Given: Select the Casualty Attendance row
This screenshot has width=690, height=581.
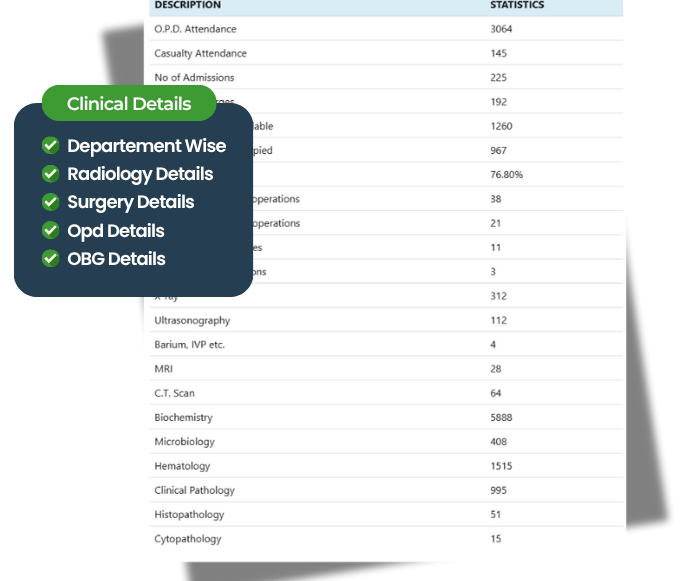Looking at the screenshot, I should [386, 53].
